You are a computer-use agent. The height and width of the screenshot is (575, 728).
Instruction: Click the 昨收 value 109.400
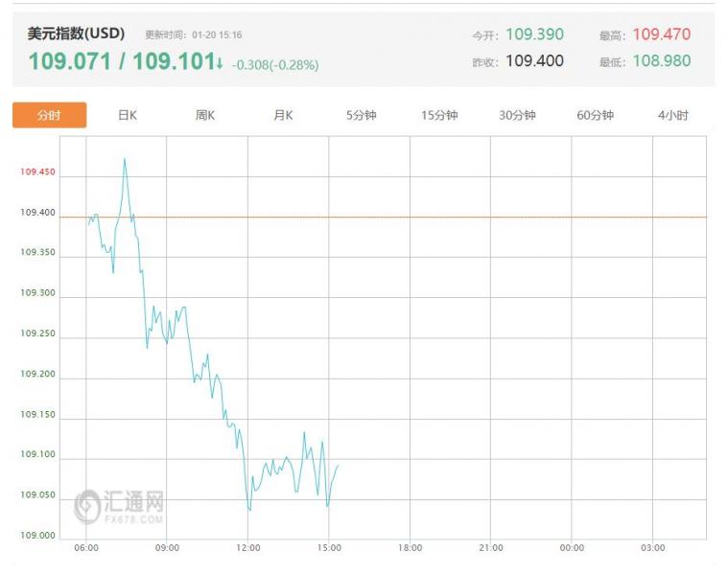click(534, 61)
